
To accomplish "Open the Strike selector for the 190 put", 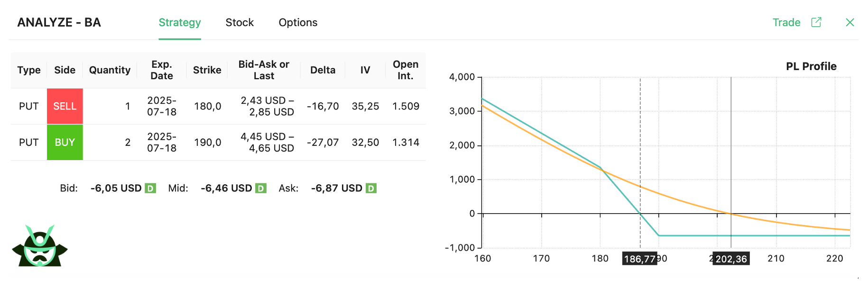I will coord(207,142).
